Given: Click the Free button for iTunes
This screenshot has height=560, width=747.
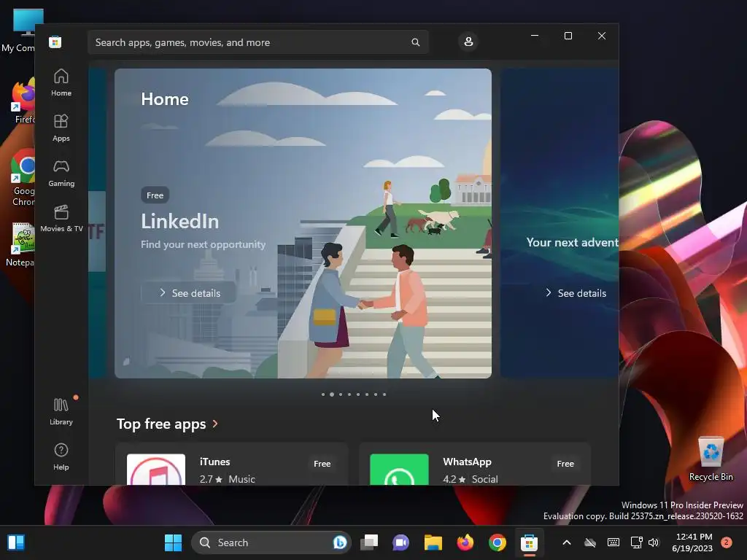Looking at the screenshot, I should [322, 463].
